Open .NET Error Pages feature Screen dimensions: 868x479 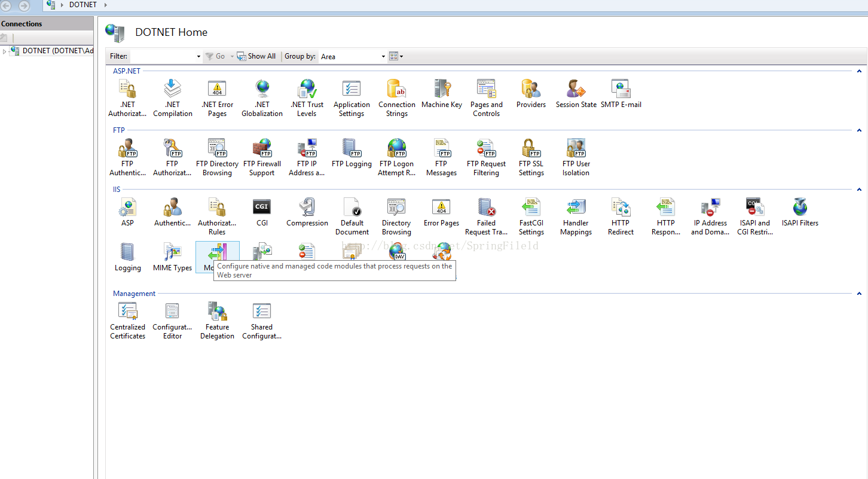217,99
